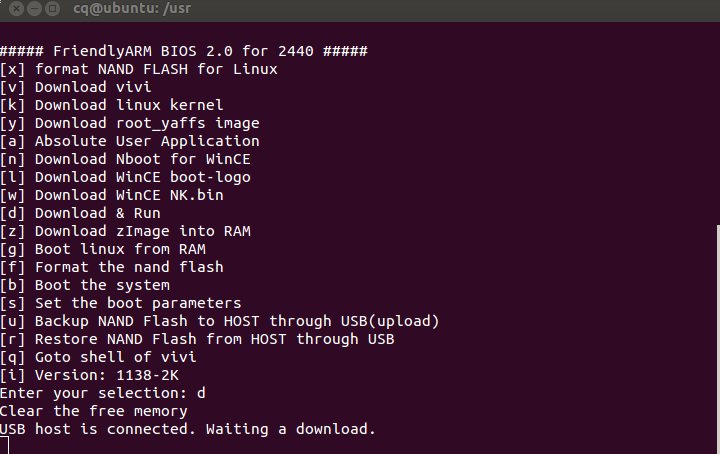The height and width of the screenshot is (454, 720).
Task: Click the "Set the boot parameters" line
Action: point(120,303)
